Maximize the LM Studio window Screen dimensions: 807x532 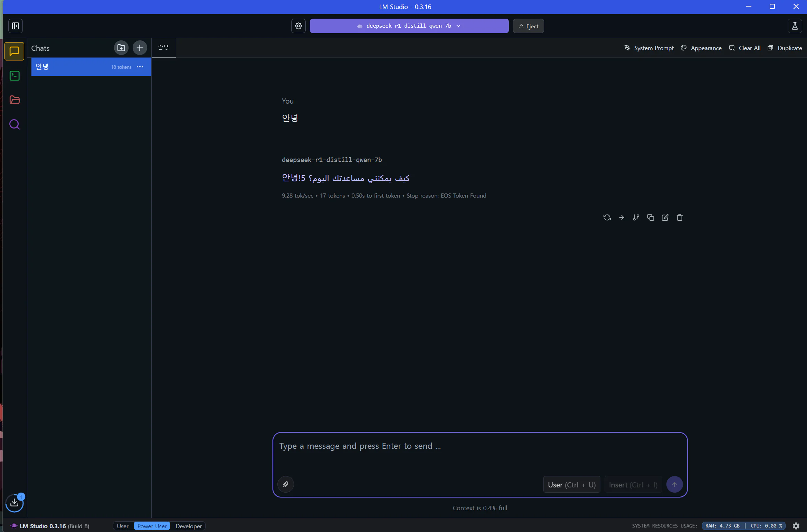(772, 7)
